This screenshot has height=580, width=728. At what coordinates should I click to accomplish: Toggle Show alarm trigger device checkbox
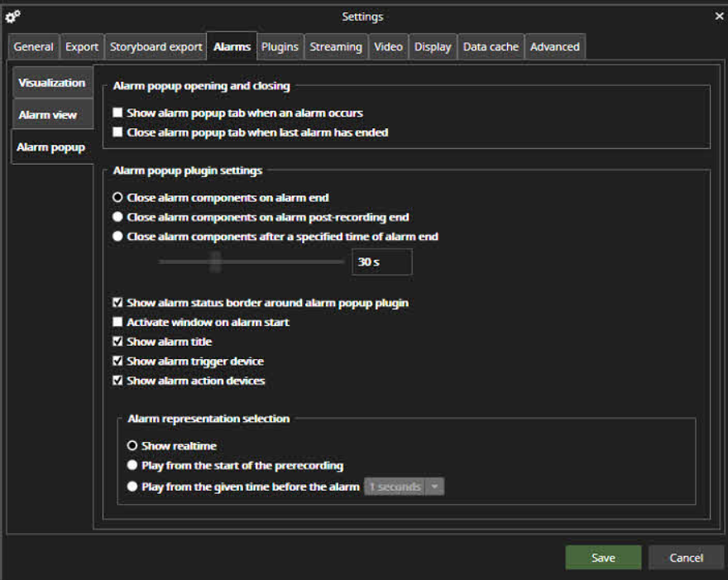pos(118,361)
